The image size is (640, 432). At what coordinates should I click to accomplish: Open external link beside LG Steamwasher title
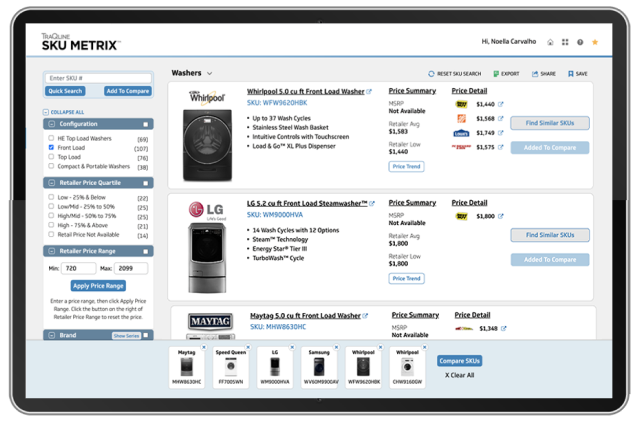[372, 203]
